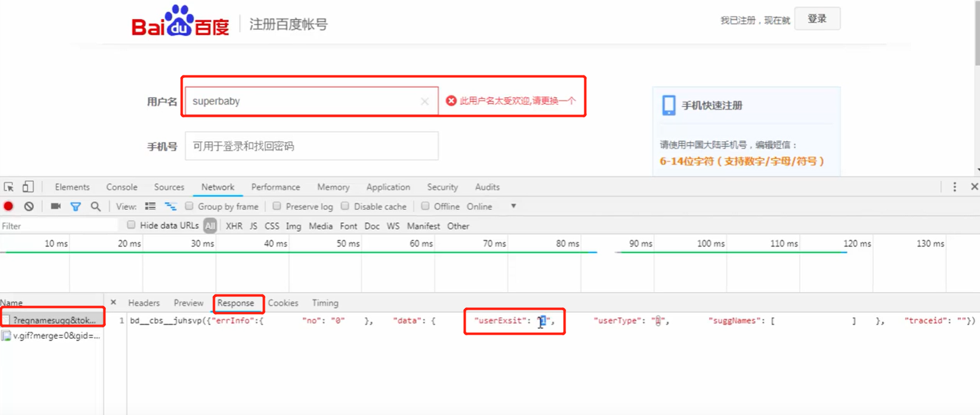Open network search magnifier icon
The height and width of the screenshot is (415, 980).
point(96,206)
